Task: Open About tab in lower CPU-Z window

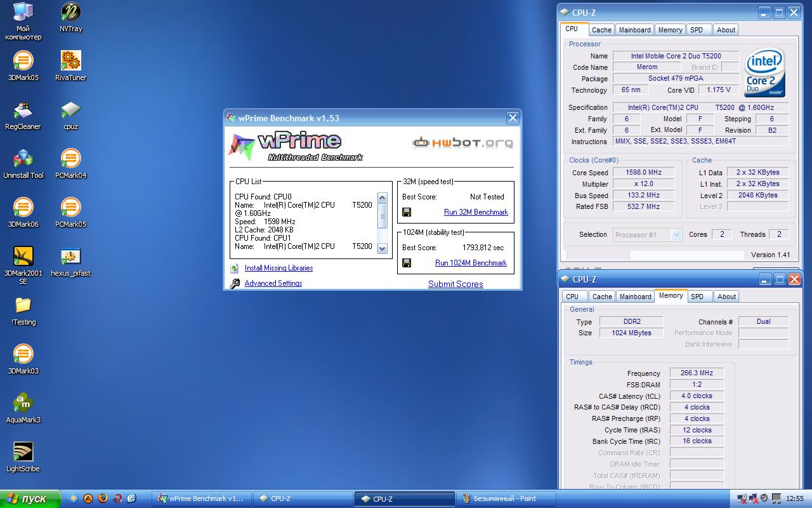Action: click(726, 297)
